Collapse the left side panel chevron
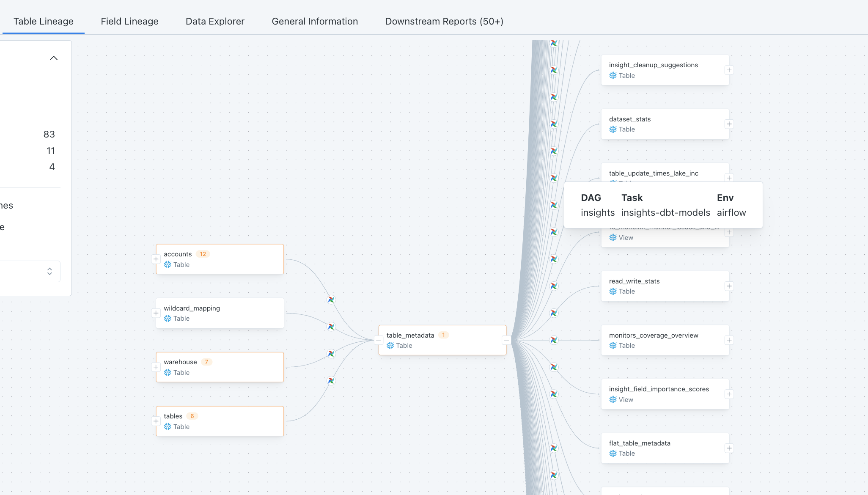Screen dimensions: 868x495 pos(54,58)
